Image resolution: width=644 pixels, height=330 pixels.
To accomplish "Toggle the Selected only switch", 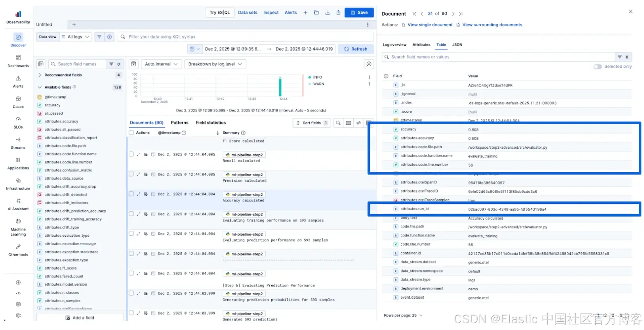I will point(597,67).
